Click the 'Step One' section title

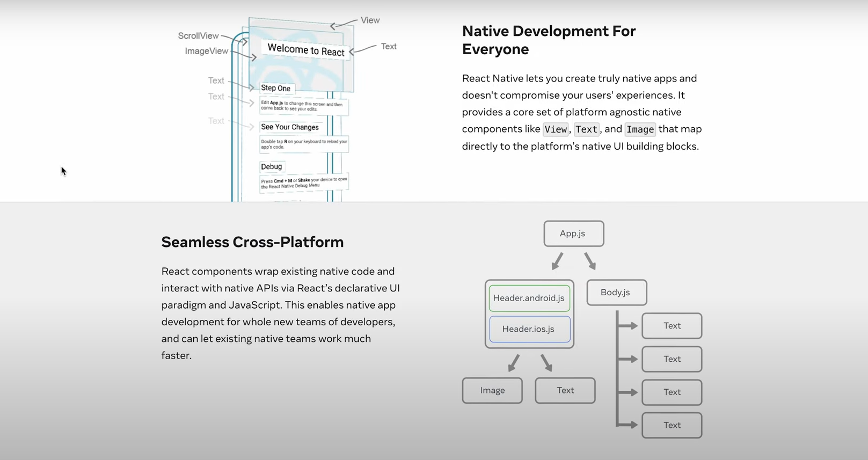pyautogui.click(x=275, y=88)
